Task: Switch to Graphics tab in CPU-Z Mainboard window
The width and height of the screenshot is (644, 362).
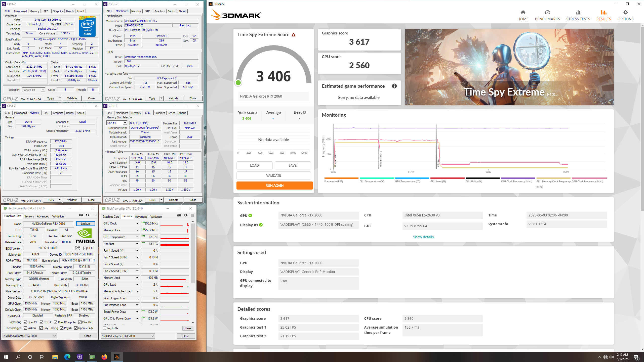Action: point(159,11)
